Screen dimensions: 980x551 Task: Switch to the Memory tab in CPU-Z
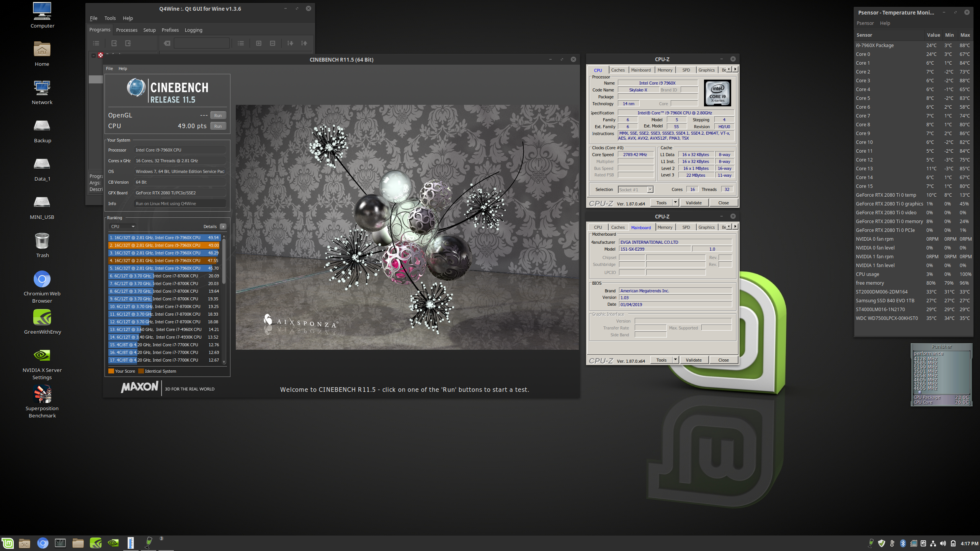click(x=665, y=70)
